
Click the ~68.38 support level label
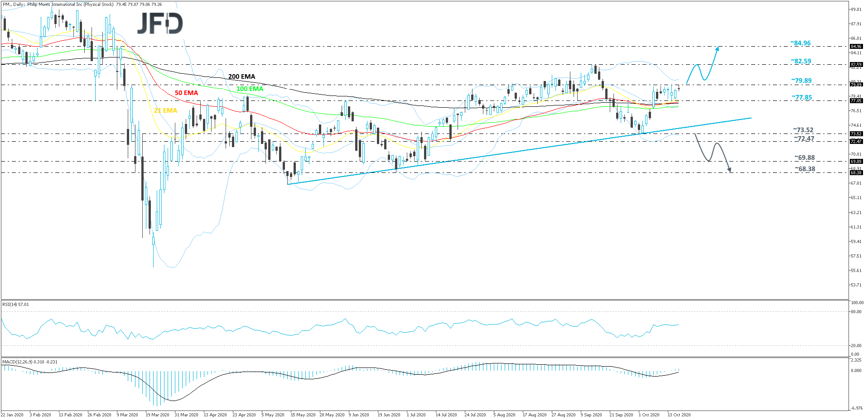click(x=805, y=169)
